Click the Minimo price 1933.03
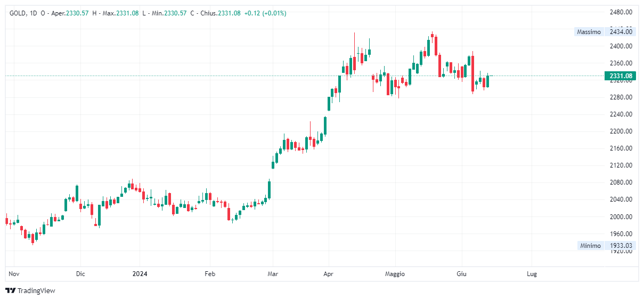 point(621,246)
